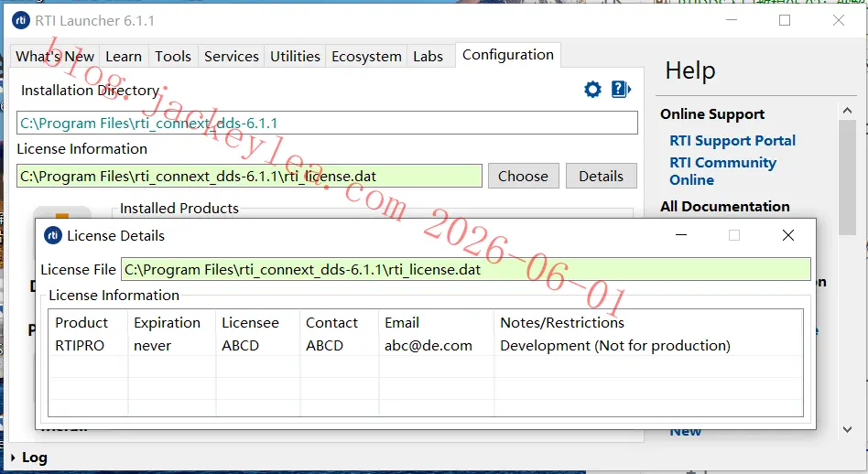Image resolution: width=868 pixels, height=474 pixels.
Task: Open the Utilities tab
Action: 295,57
